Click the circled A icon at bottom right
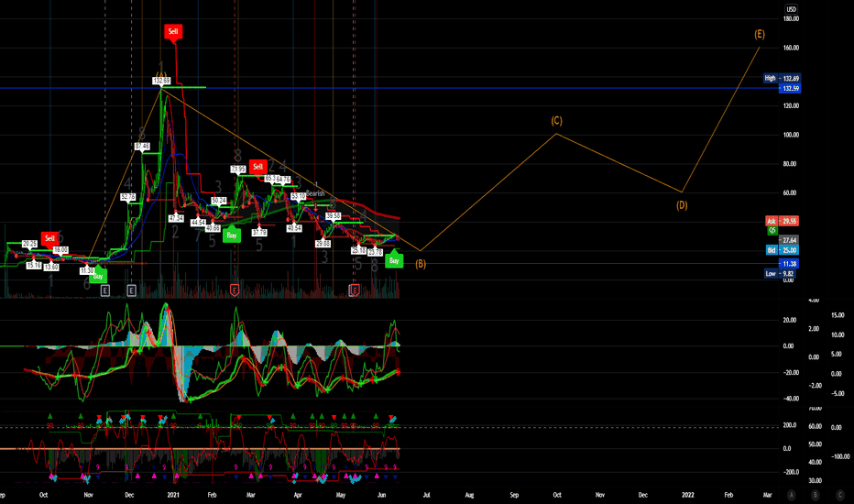This screenshot has height=504, width=854. point(791,495)
